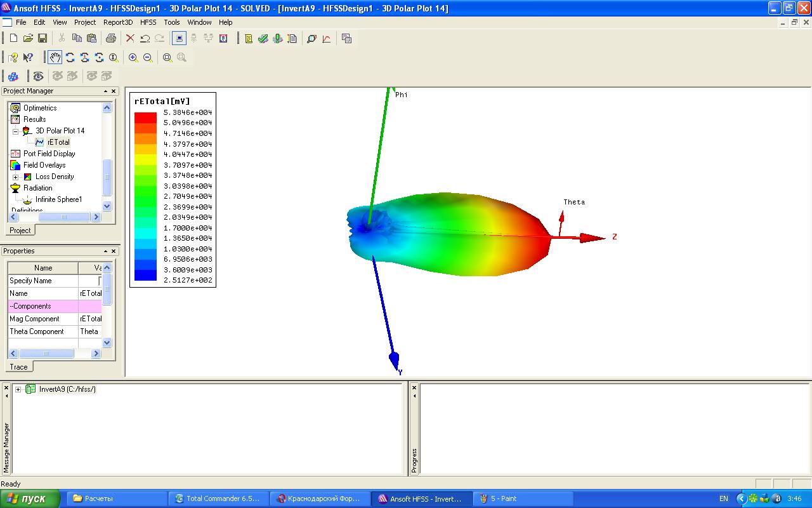Click the Zoom In magnifier icon
The width and height of the screenshot is (812, 508).
(x=133, y=58)
